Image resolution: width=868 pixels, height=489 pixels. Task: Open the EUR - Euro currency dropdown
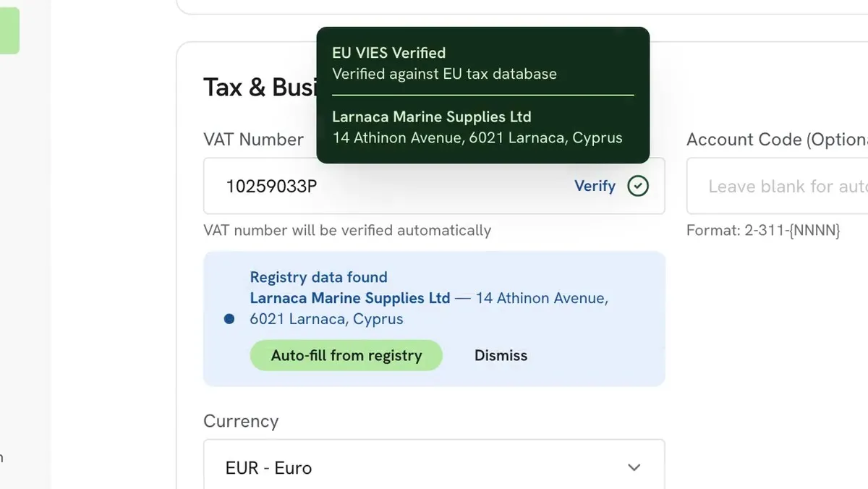(434, 467)
